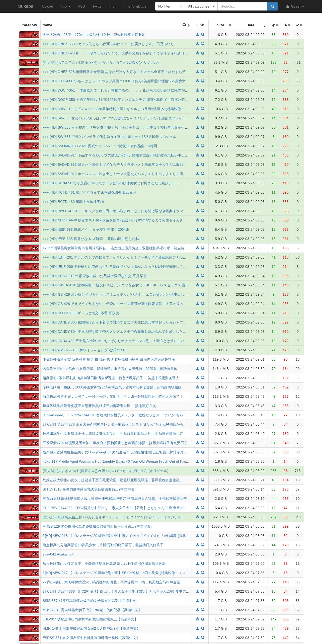Download torrent file for ONEZ-330 row
322x644 pixels.
point(198,44)
